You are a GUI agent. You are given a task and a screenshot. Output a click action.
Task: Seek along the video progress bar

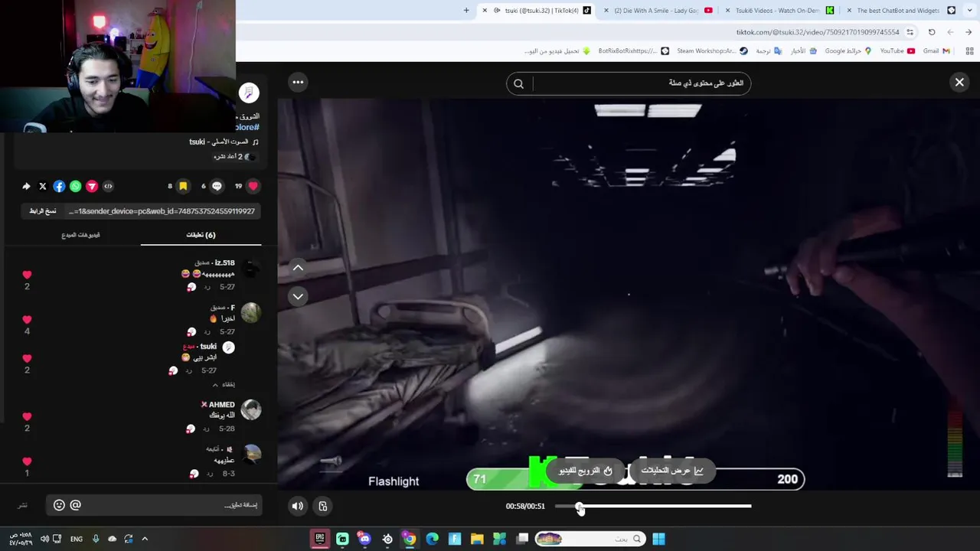tap(653, 506)
